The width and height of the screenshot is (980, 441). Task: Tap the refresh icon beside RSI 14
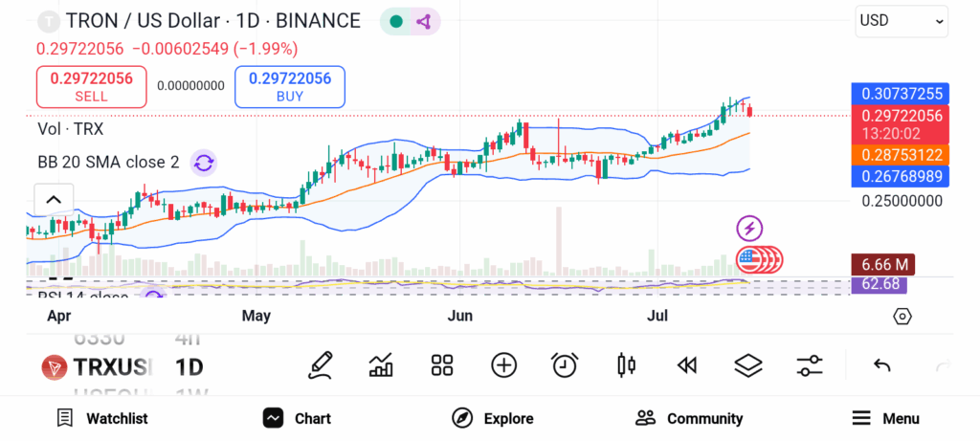tap(151, 293)
